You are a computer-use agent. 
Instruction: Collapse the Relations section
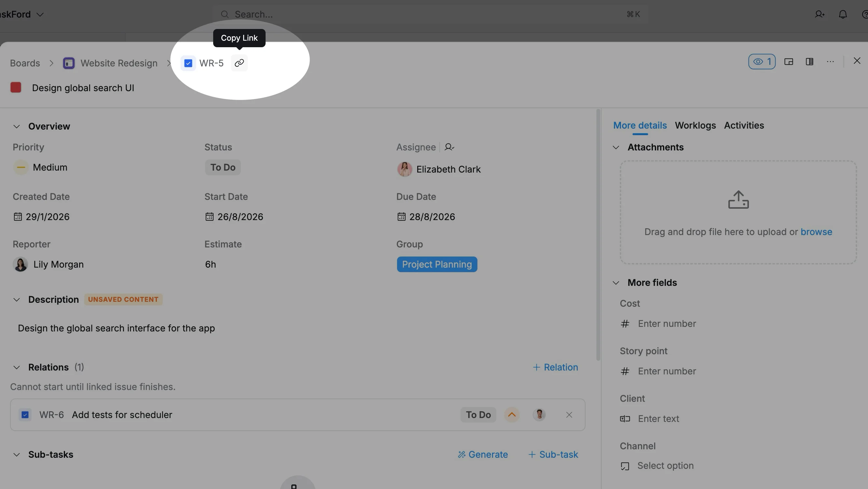pos(17,367)
